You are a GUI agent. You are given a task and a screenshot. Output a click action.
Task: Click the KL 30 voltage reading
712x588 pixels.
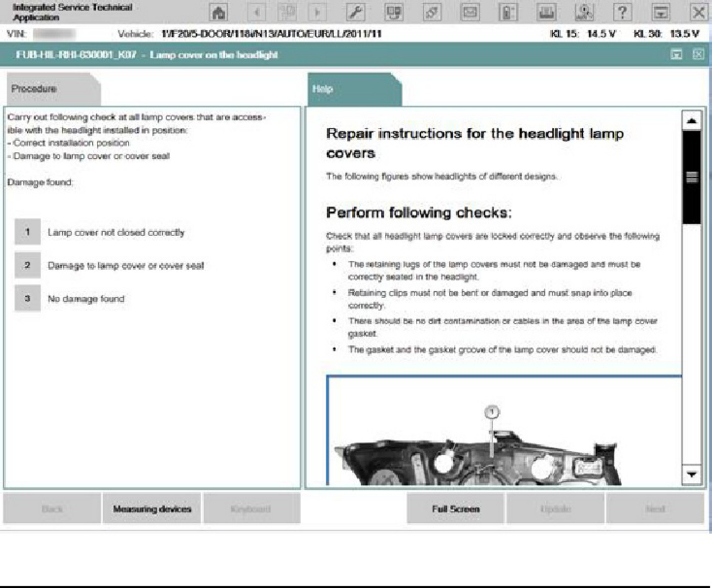[x=666, y=34]
